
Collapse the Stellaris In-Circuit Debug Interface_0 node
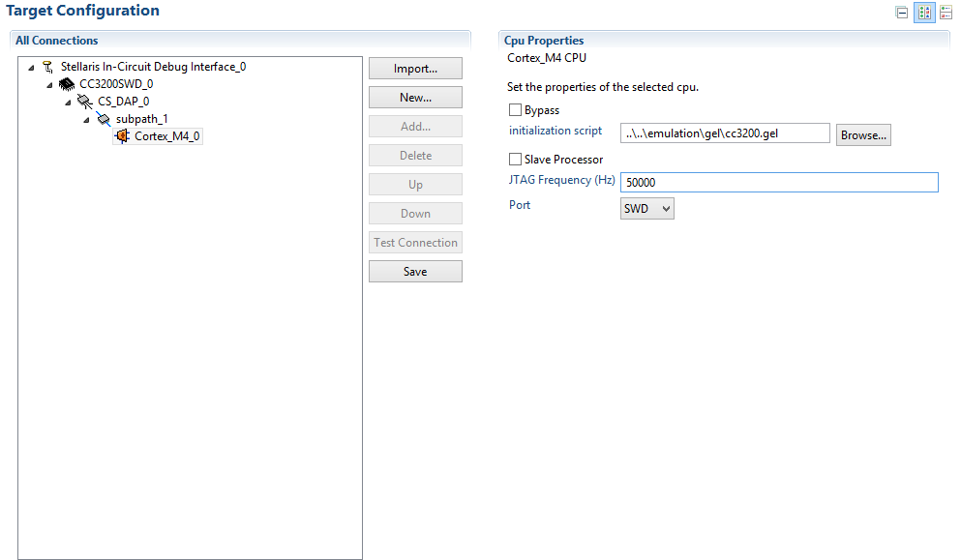coord(31,68)
